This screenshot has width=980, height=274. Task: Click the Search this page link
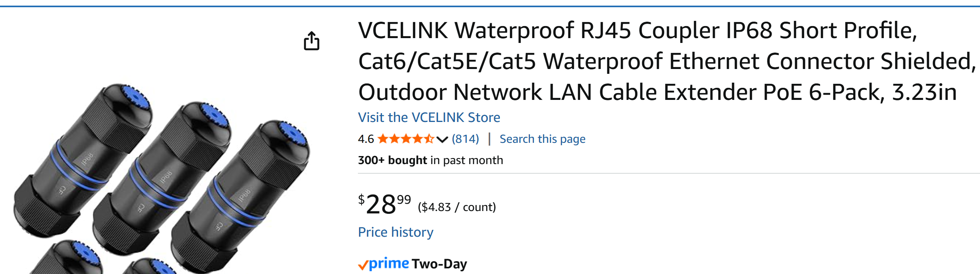tap(542, 139)
